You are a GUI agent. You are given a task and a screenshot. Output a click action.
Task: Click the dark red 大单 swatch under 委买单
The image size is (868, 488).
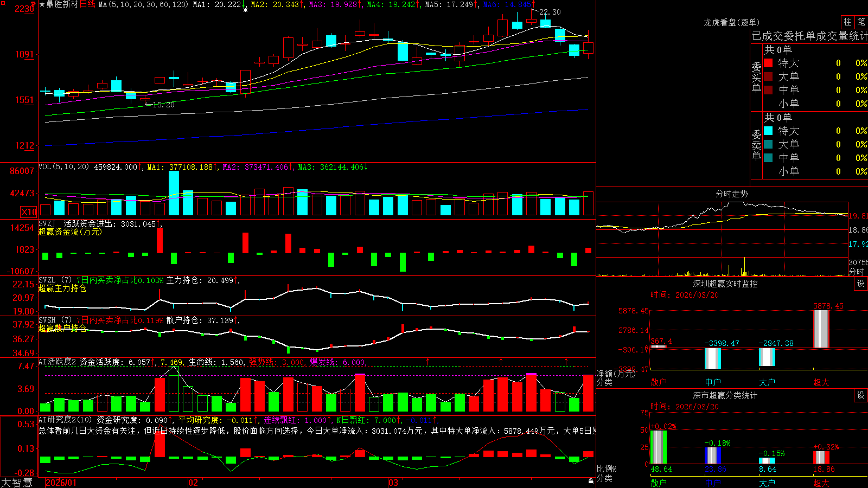click(768, 76)
